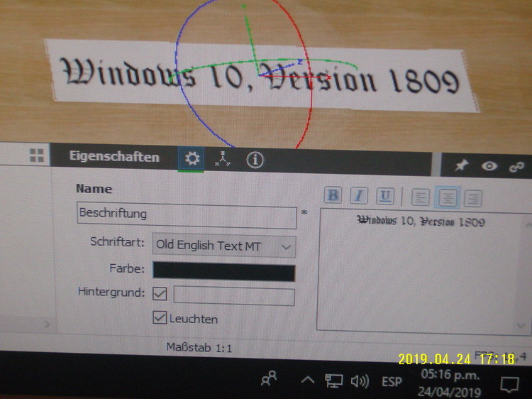Click the grid icon left of Eigenschaften

[37, 155]
